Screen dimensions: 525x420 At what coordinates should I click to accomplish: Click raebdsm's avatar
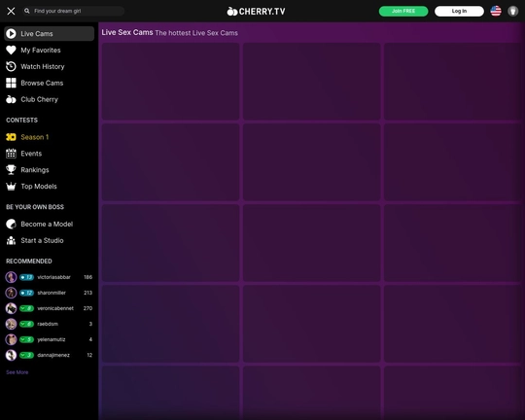coord(11,324)
